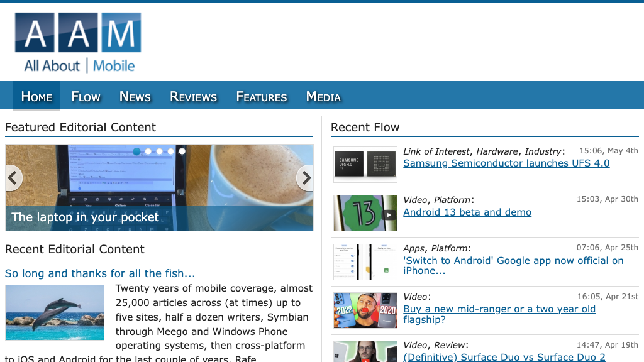Click the 'Featured Editorial Content' heading
644x362 pixels.
[80, 127]
